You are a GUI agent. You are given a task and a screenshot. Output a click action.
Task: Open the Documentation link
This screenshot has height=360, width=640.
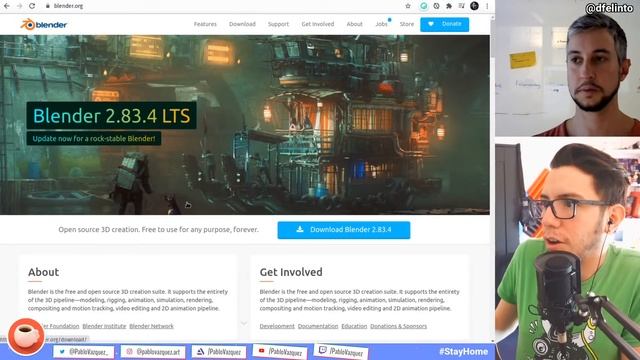(x=318, y=326)
